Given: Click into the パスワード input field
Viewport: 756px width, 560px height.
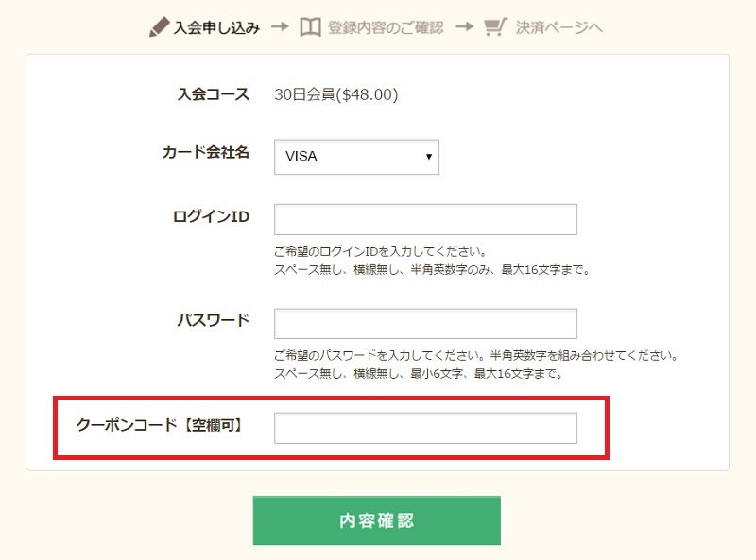Looking at the screenshot, I should (425, 323).
